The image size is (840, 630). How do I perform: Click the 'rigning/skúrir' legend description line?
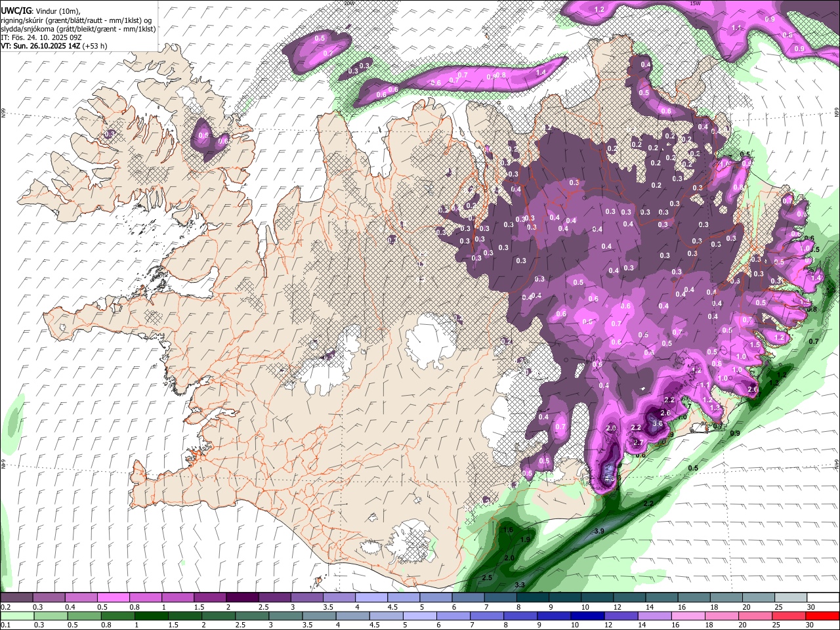coord(76,20)
